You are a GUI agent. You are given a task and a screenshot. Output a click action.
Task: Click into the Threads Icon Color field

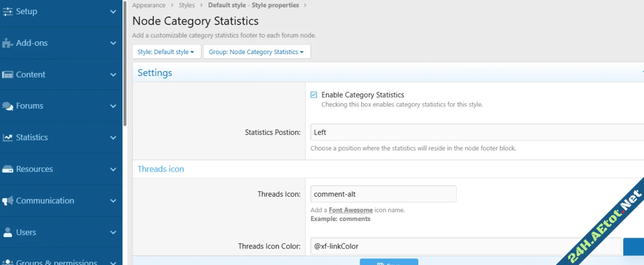465,246
